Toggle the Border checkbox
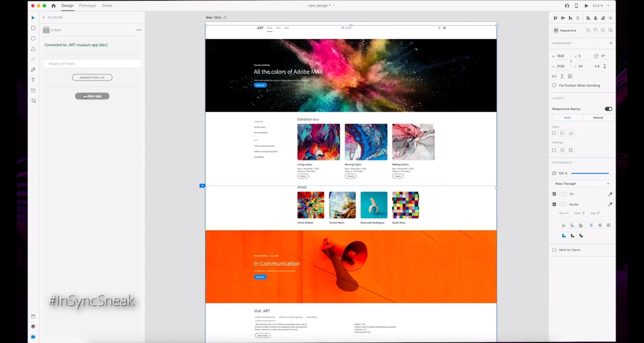644x343 pixels. coord(554,204)
